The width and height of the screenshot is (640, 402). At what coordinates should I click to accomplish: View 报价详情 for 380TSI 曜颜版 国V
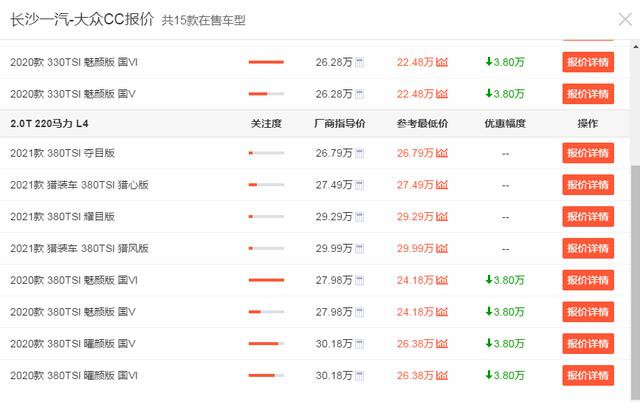pyautogui.click(x=588, y=344)
